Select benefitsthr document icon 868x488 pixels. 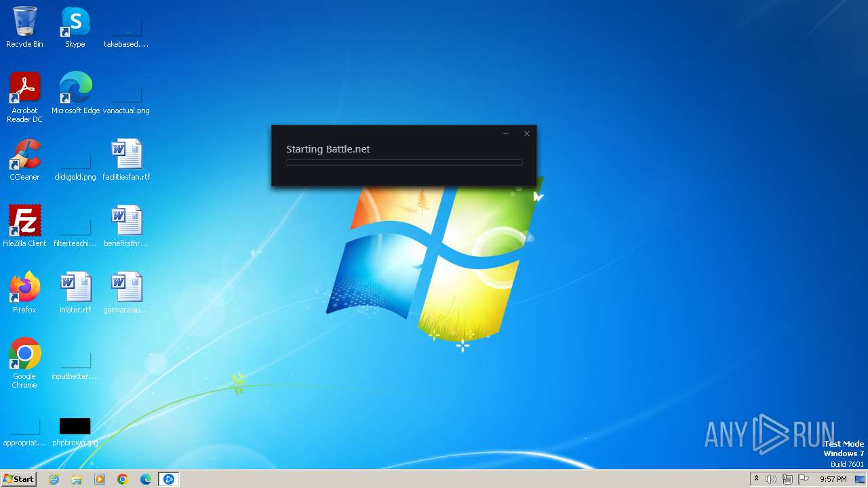point(126,226)
